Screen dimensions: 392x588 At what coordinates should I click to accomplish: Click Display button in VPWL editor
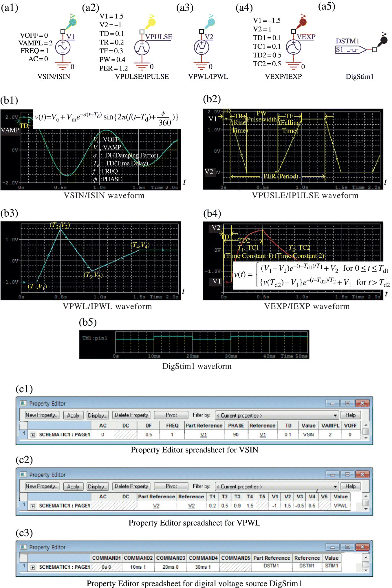pos(98,486)
